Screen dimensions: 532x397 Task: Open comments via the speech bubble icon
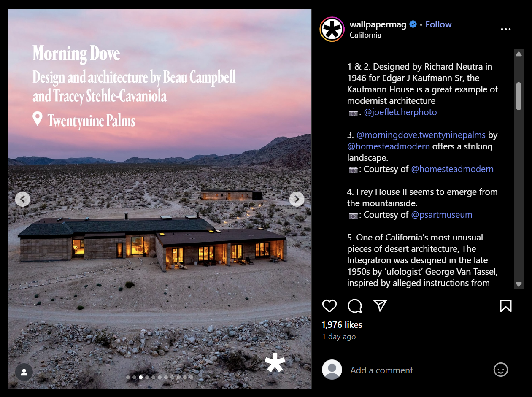coord(355,306)
